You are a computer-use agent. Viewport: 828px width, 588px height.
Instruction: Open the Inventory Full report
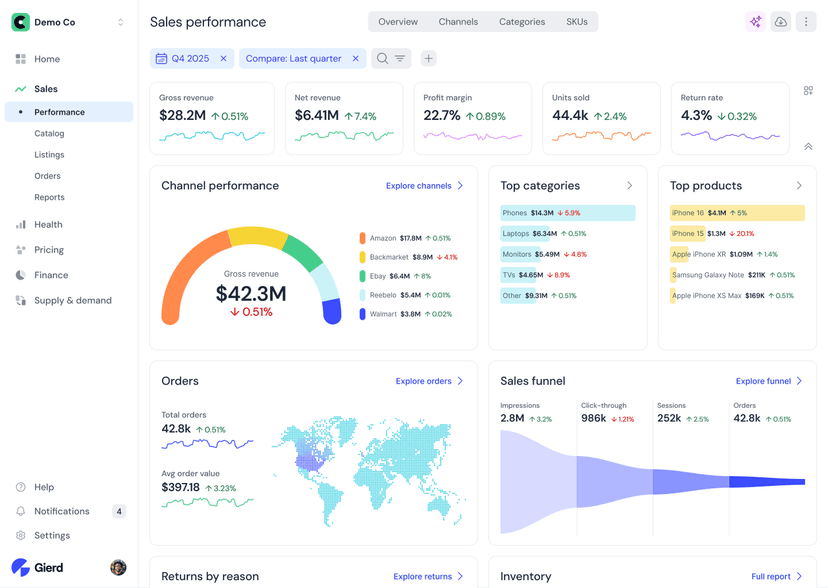point(773,576)
